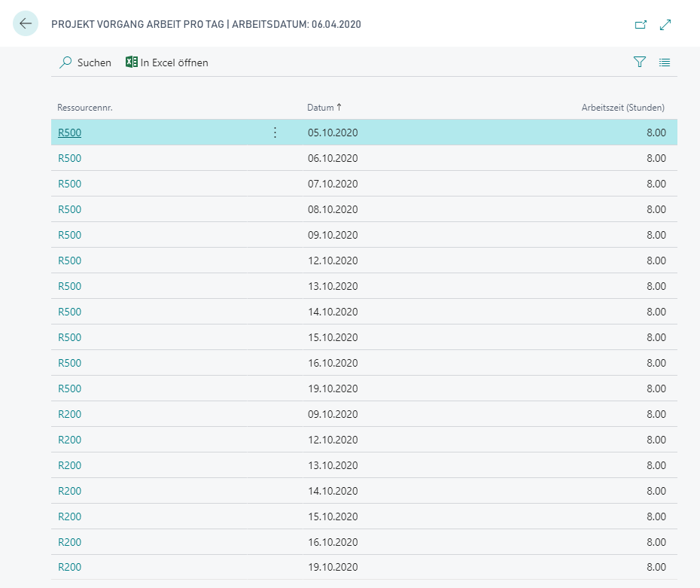Image resolution: width=700 pixels, height=588 pixels.
Task: Open page in new window icon
Action: (641, 25)
